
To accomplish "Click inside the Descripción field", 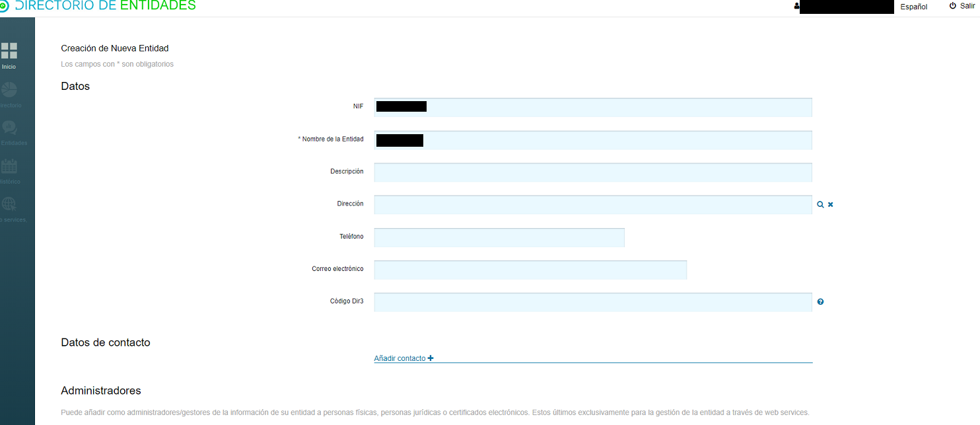I will pos(592,172).
